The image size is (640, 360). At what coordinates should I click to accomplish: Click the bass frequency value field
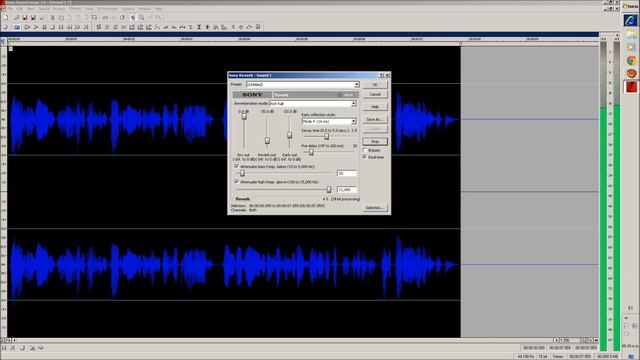tap(347, 173)
